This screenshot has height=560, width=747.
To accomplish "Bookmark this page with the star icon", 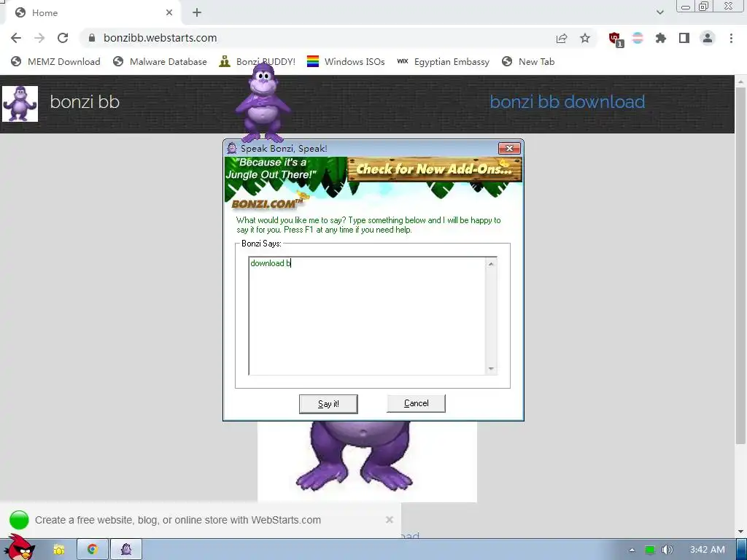I will (585, 38).
